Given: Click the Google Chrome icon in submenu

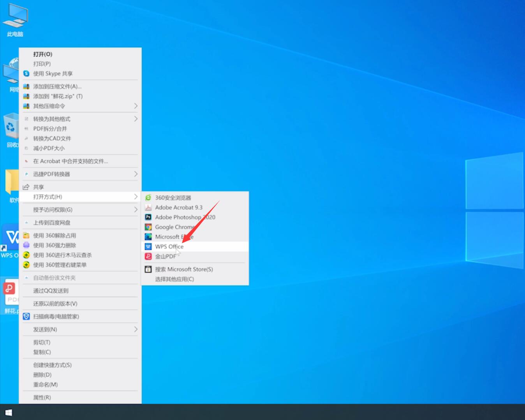Looking at the screenshot, I should coord(148,227).
